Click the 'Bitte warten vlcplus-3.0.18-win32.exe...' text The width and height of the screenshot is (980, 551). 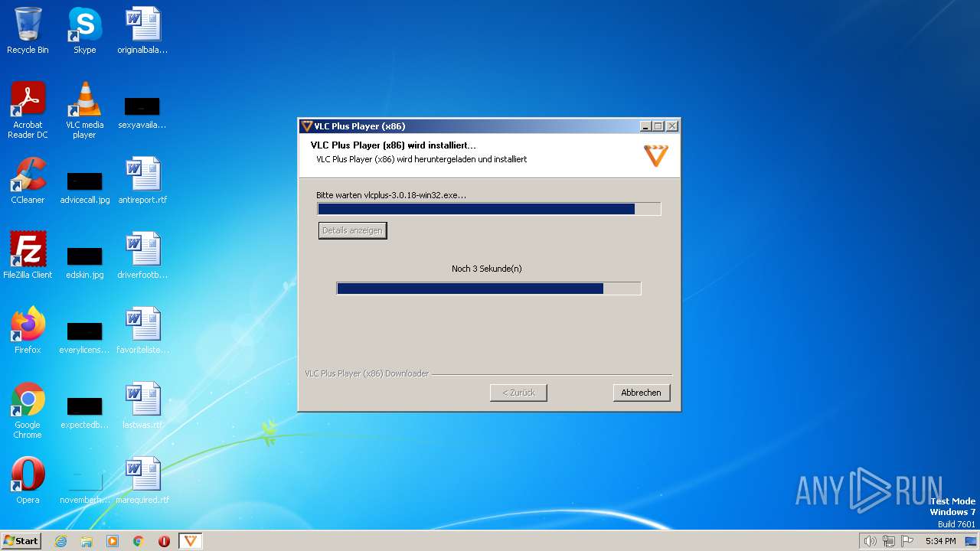(391, 195)
